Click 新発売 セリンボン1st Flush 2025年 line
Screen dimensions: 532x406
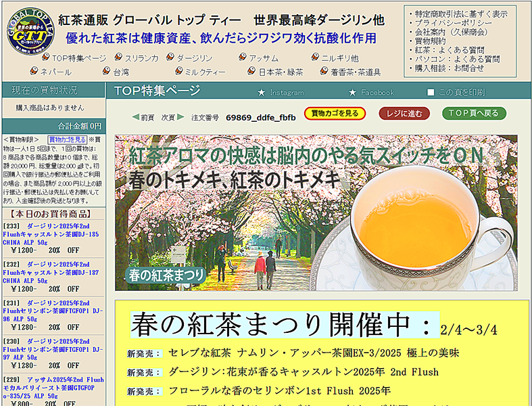(279, 390)
